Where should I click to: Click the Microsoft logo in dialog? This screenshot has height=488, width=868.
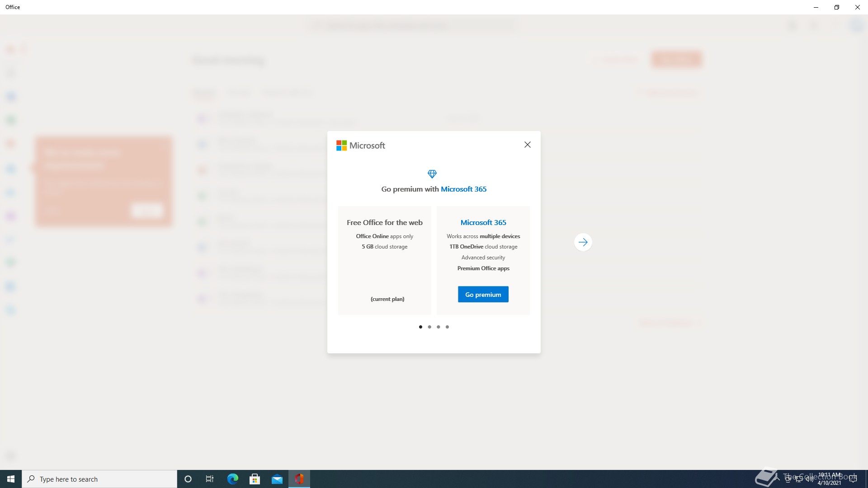pos(360,145)
